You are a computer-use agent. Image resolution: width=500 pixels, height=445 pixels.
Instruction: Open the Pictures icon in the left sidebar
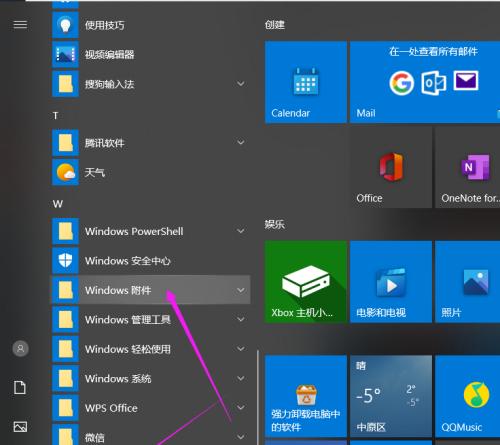click(x=20, y=426)
